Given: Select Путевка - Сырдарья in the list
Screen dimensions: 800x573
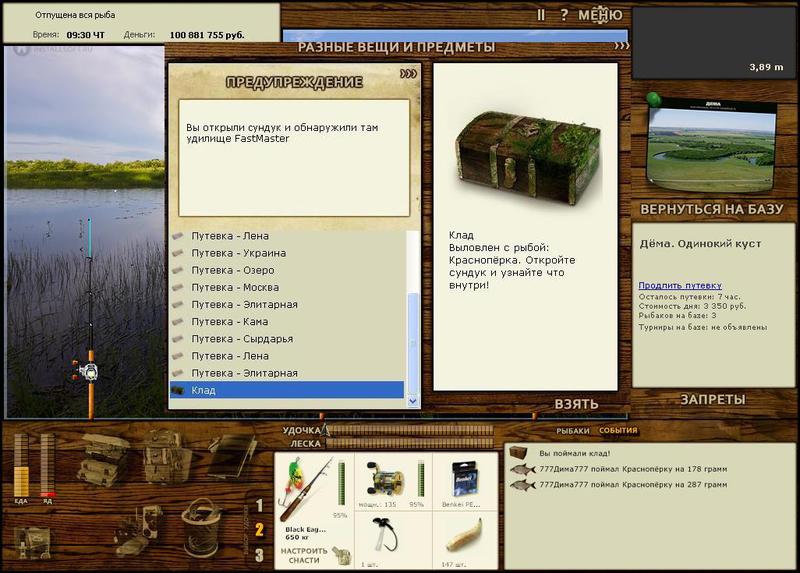Looking at the screenshot, I should [x=287, y=339].
